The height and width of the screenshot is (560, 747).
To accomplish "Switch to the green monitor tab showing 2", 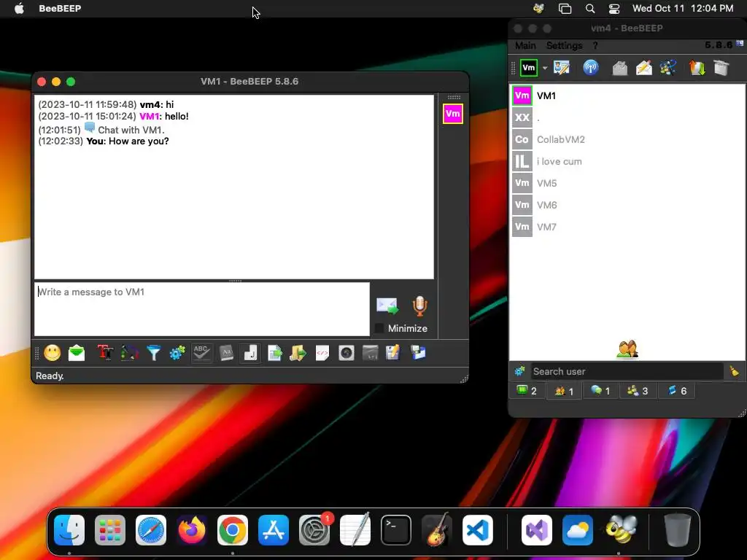I will pos(527,391).
